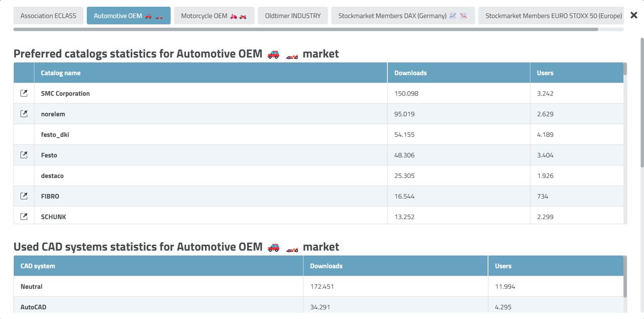Open external link for FIBRO catalog

coord(24,196)
